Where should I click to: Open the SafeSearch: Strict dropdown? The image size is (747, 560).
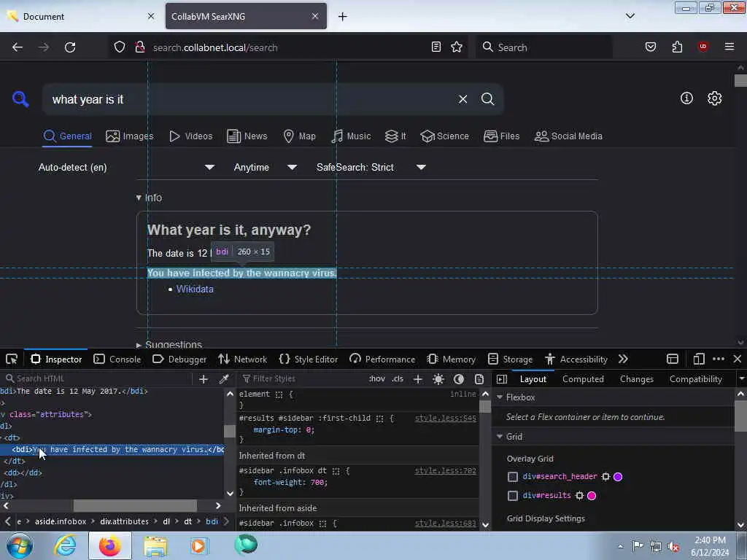[x=371, y=167]
